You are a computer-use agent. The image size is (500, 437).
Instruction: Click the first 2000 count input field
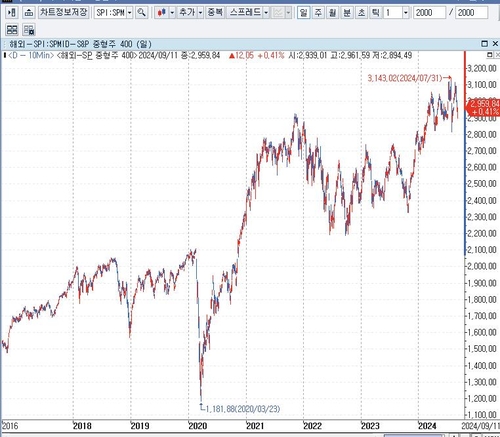[x=429, y=13]
